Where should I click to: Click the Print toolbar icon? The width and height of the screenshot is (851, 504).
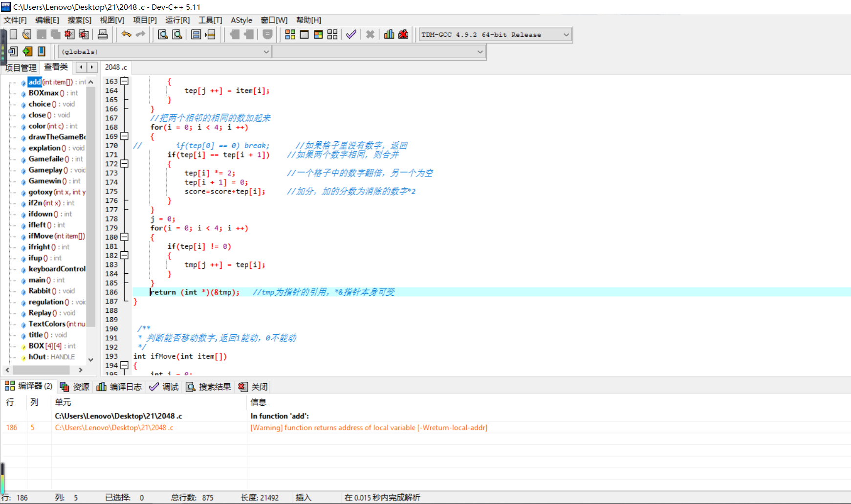103,34
